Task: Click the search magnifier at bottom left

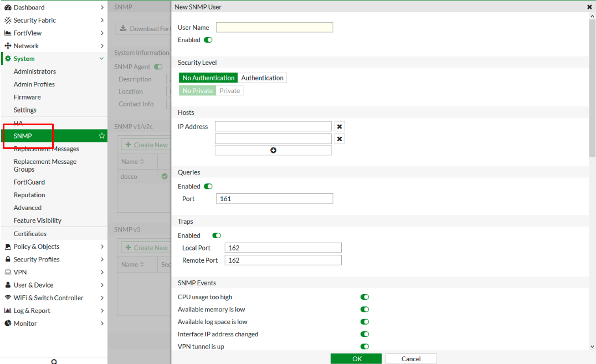Action: click(54, 360)
